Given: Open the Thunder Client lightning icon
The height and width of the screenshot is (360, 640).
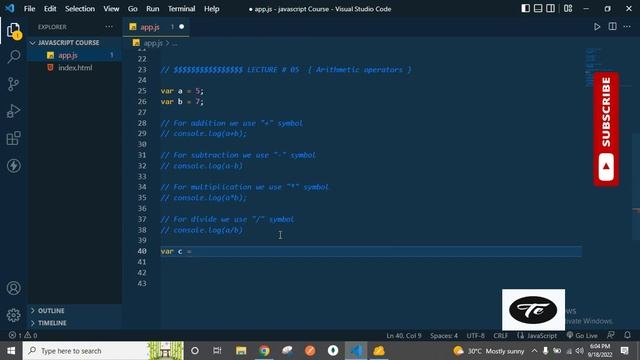Looking at the screenshot, I should tap(13, 166).
